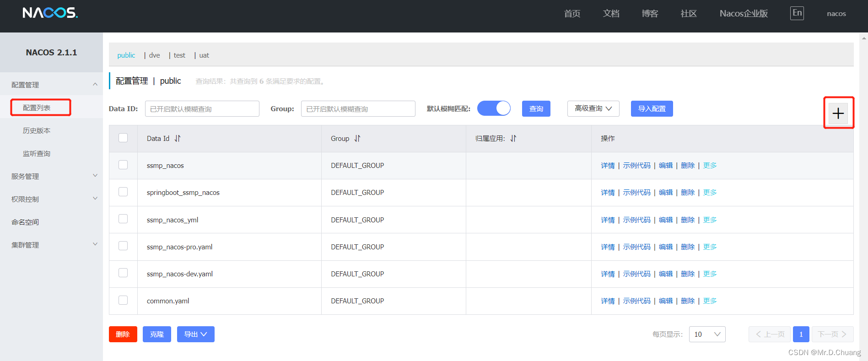The image size is (868, 361).
Task: Open 文档 in the top navigation
Action: pos(611,13)
